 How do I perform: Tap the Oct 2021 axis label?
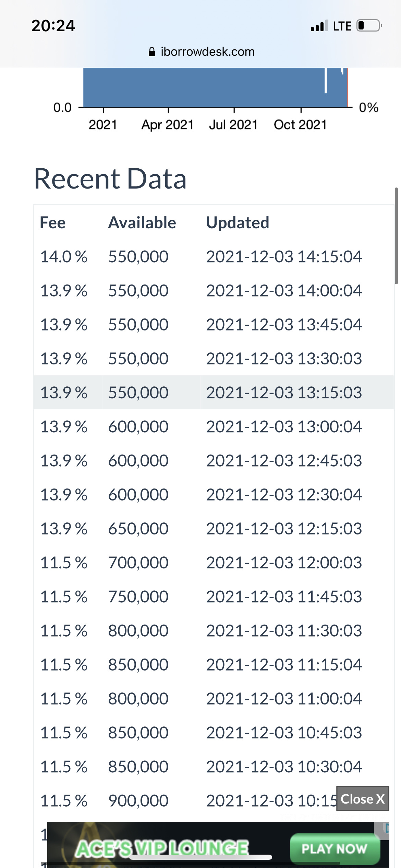pyautogui.click(x=300, y=125)
